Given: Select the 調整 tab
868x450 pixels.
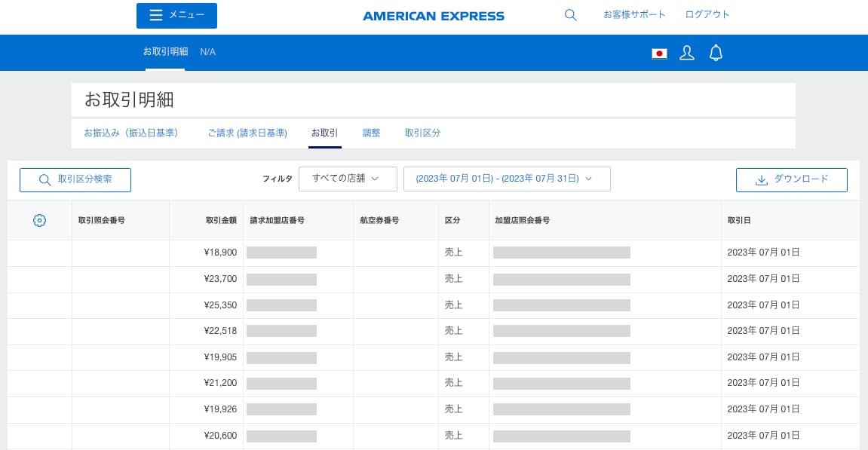Looking at the screenshot, I should [x=372, y=133].
